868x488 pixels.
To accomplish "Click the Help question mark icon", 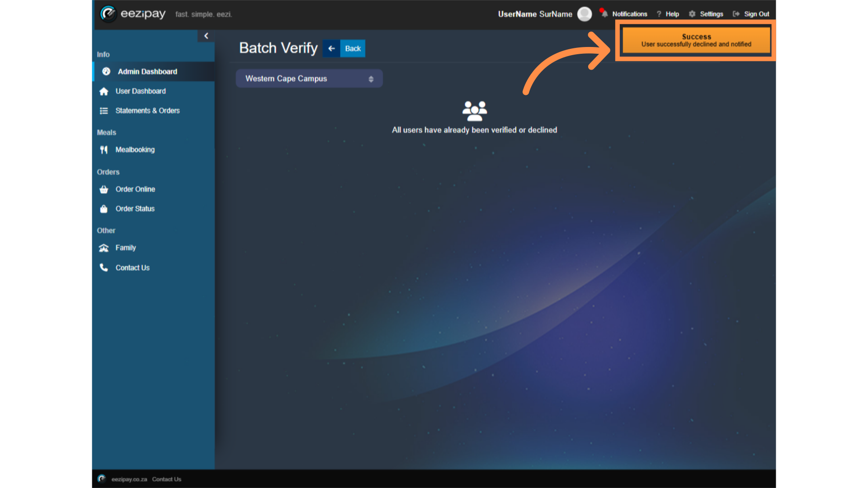I will click(x=659, y=14).
